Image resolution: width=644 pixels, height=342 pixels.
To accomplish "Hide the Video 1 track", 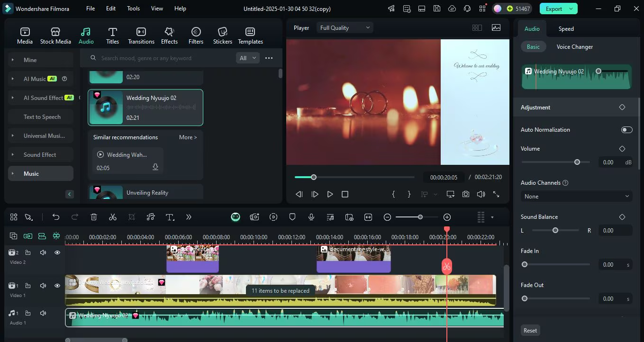I will point(57,286).
